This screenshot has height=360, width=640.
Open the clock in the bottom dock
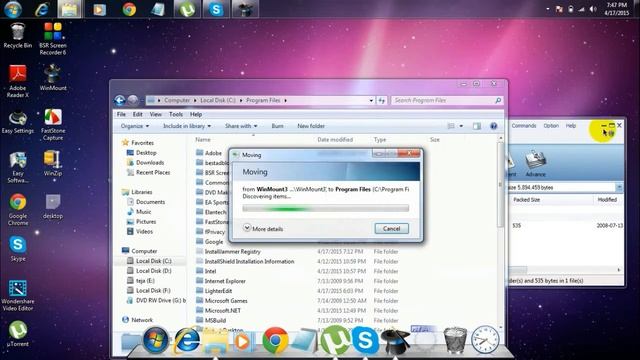485,340
